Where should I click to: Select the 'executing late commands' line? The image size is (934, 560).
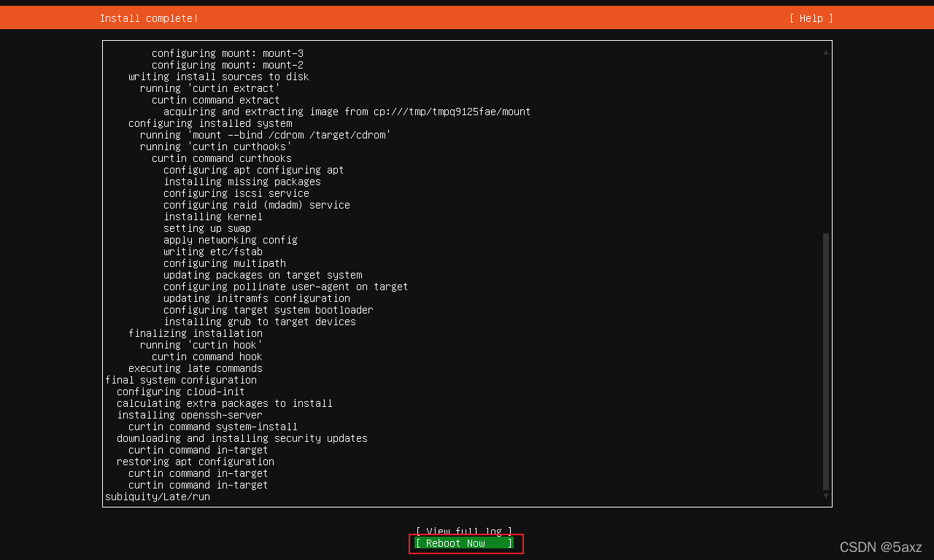pos(196,368)
